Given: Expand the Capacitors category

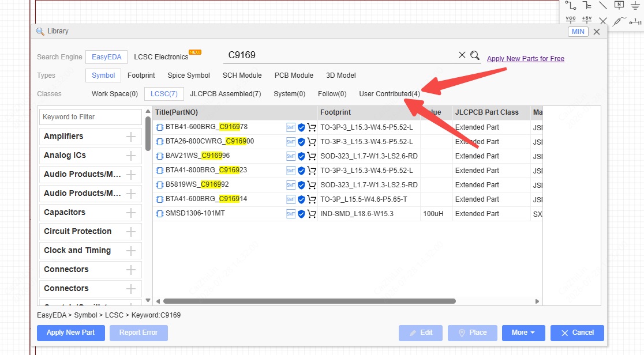Looking at the screenshot, I should click(131, 213).
